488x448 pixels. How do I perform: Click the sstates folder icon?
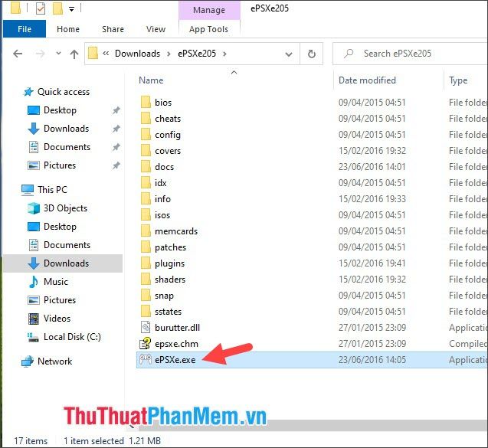click(x=146, y=312)
